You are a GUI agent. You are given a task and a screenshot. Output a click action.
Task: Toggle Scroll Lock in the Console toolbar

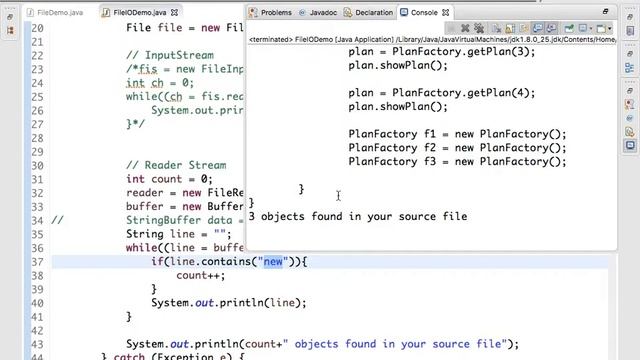click(x=510, y=29)
